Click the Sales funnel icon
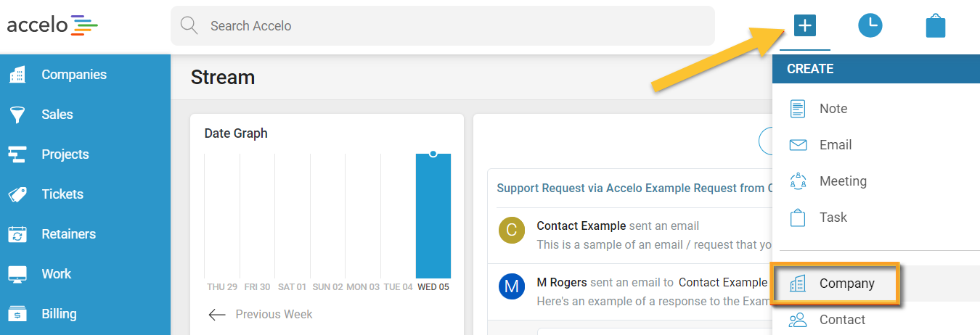This screenshot has height=335, width=980. 17,115
